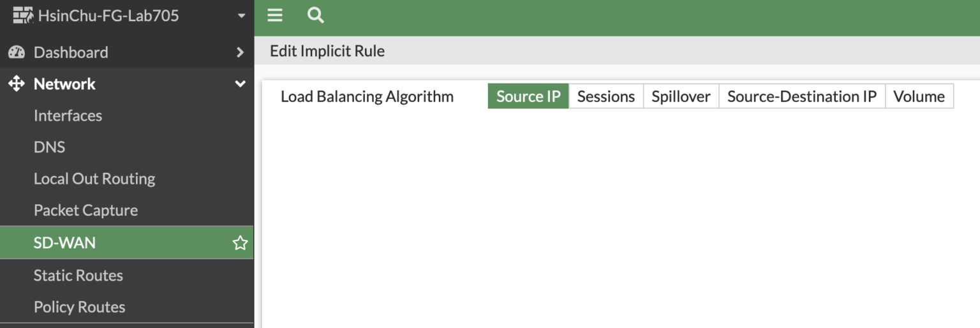This screenshot has width=980, height=328.
Task: Collapse the Network menu chevron
Action: point(240,84)
